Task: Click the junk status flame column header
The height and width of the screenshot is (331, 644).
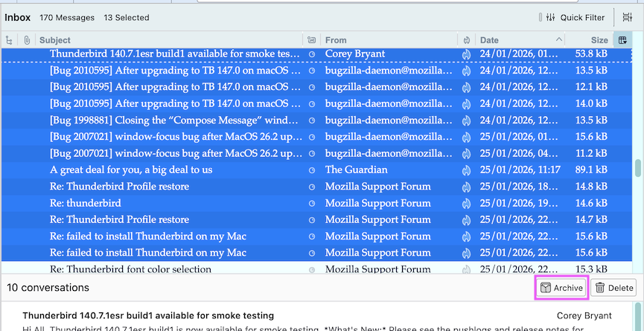Action: pos(466,40)
